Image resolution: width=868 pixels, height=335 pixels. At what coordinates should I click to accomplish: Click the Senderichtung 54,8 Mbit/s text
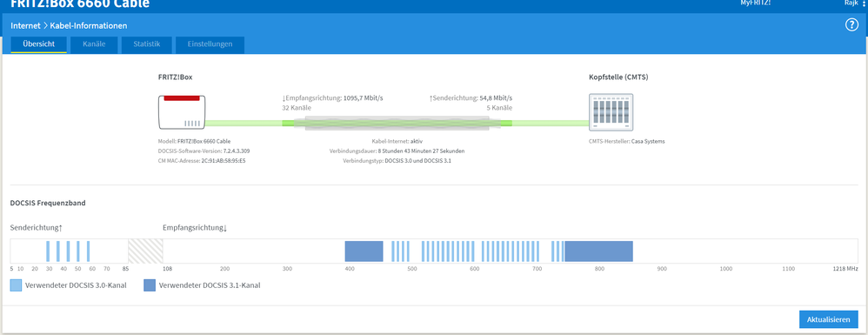[471, 98]
